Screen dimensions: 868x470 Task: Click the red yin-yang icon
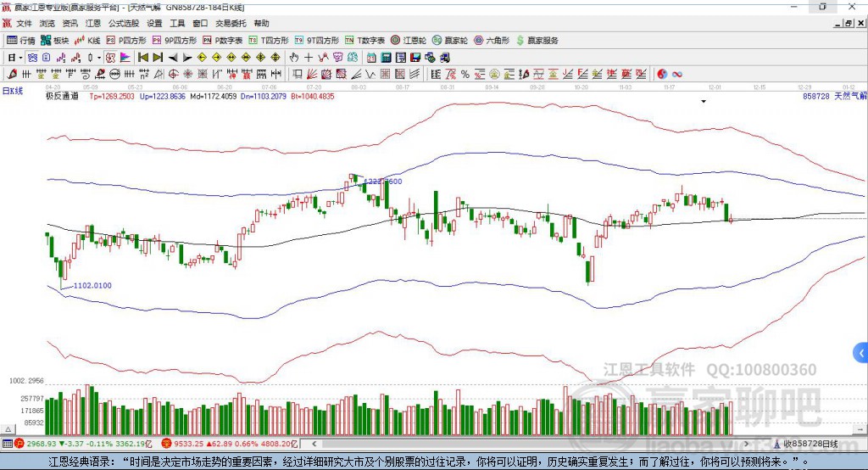pyautogui.click(x=662, y=75)
